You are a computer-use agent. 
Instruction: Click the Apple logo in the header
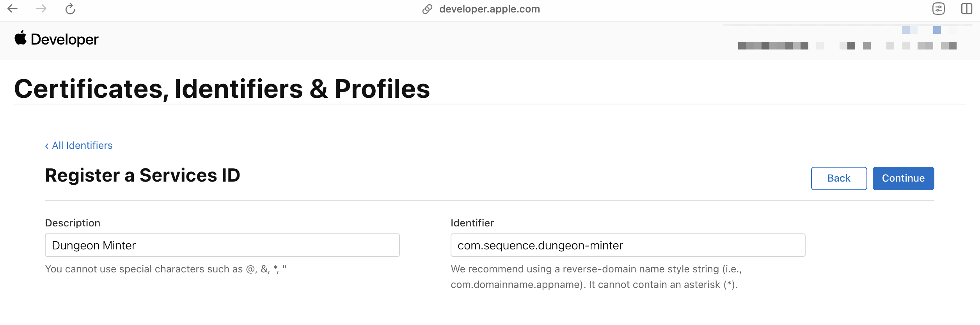pyautogui.click(x=21, y=38)
